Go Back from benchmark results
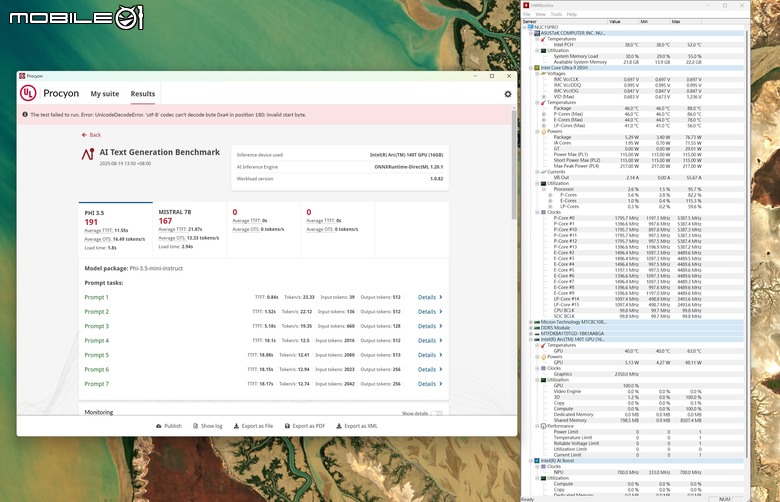780x502 pixels. (x=91, y=135)
